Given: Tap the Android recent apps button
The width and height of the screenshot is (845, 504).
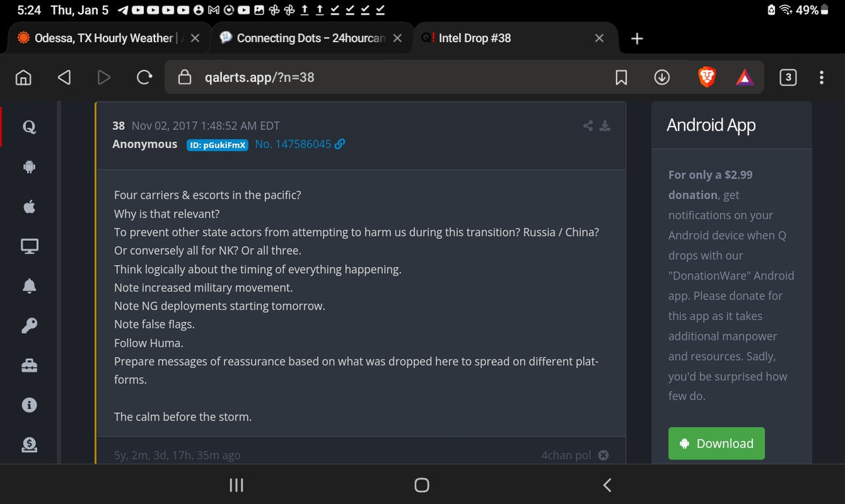Looking at the screenshot, I should click(x=236, y=486).
